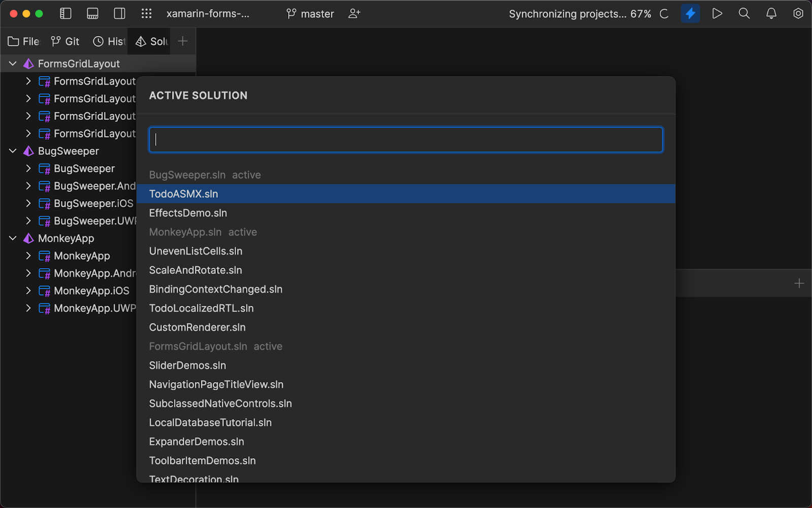Click the lightning bolt AI icon
Viewport: 812px width, 508px height.
click(690, 14)
